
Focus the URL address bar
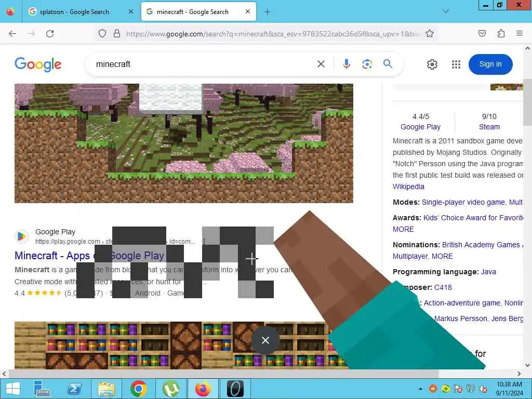pyautogui.click(x=272, y=34)
